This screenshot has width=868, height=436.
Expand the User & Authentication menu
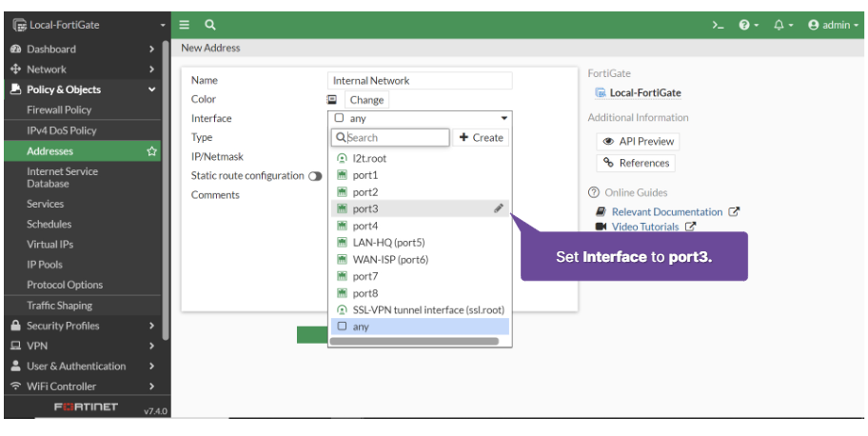pos(83,367)
